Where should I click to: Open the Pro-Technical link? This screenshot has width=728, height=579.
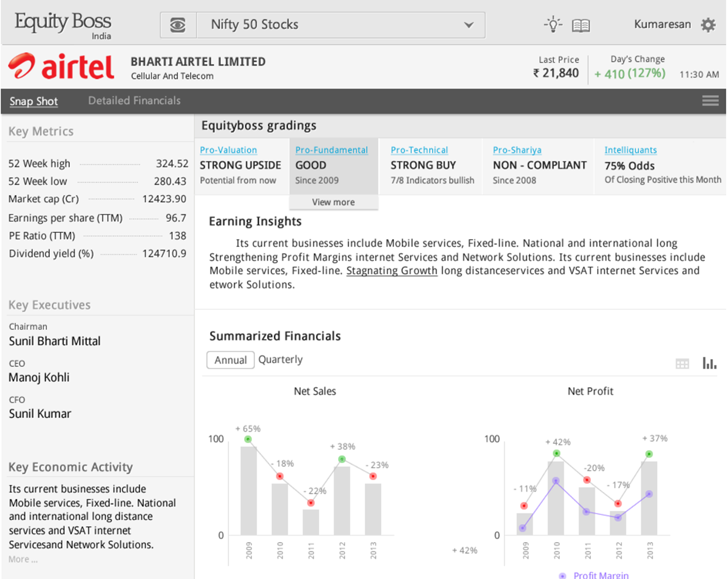[419, 150]
